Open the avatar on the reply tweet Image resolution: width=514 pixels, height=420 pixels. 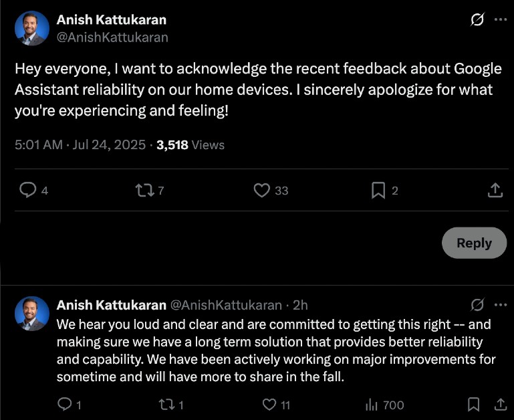pos(32,314)
